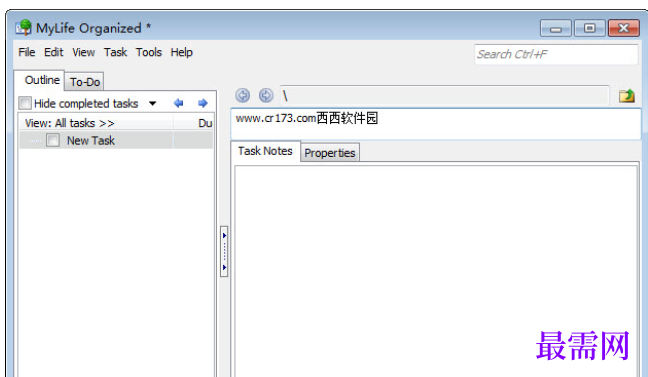This screenshot has width=648, height=377.
Task: Click inside the Task Notes text area
Action: pyautogui.click(x=436, y=271)
